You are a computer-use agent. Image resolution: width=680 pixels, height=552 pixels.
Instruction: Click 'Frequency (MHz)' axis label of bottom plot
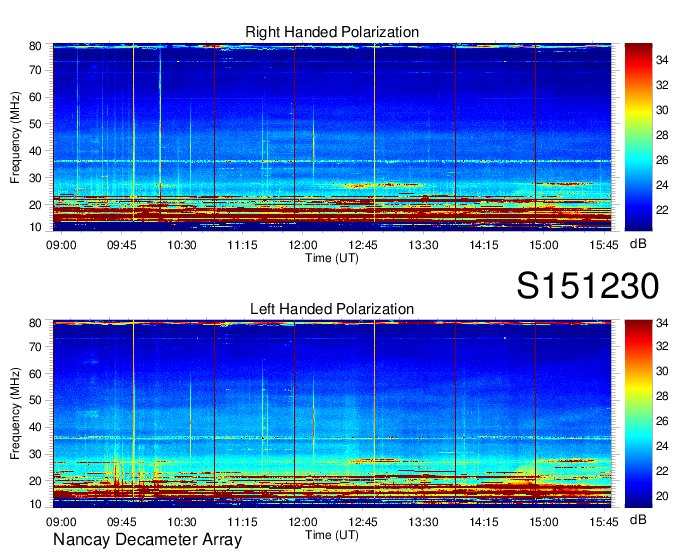15,414
